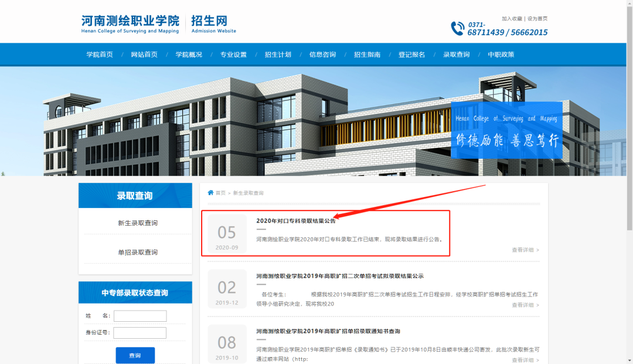Click the 河南测绘职业学院 logo
The width and height of the screenshot is (633, 364).
click(x=130, y=24)
